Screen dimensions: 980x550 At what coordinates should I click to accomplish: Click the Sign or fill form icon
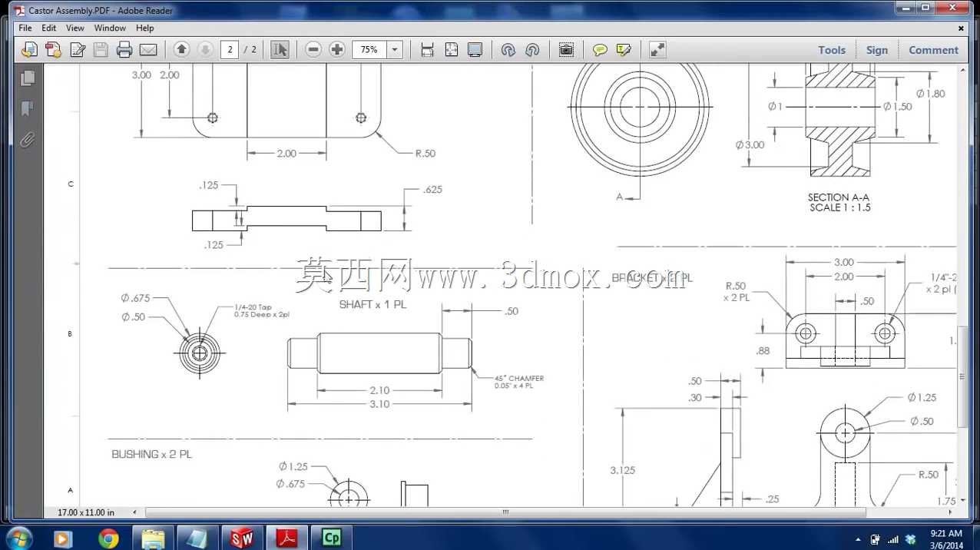click(78, 50)
